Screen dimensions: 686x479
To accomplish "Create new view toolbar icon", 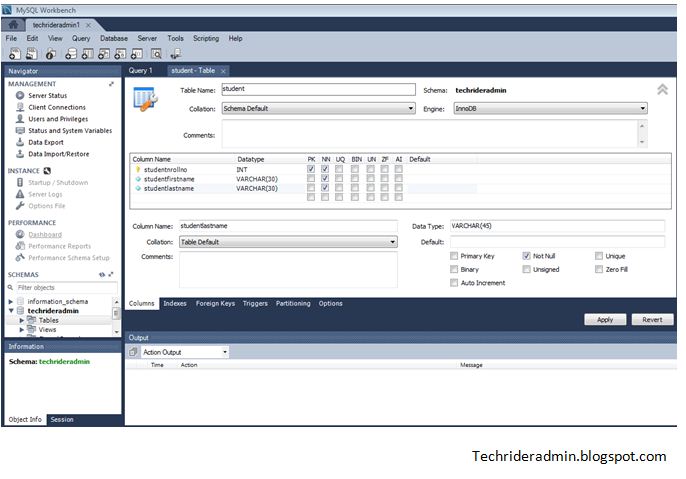I will click(104, 54).
